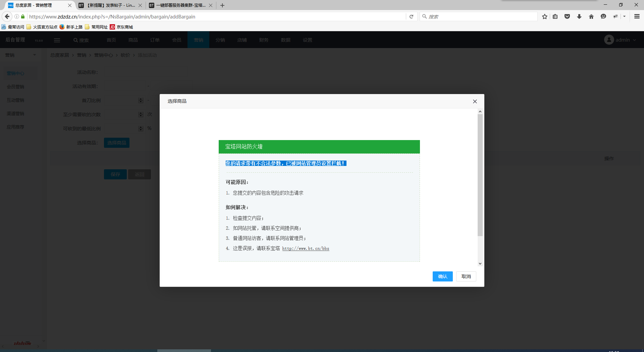
Task: Click the chat bubble toolbar icon
Action: click(603, 16)
